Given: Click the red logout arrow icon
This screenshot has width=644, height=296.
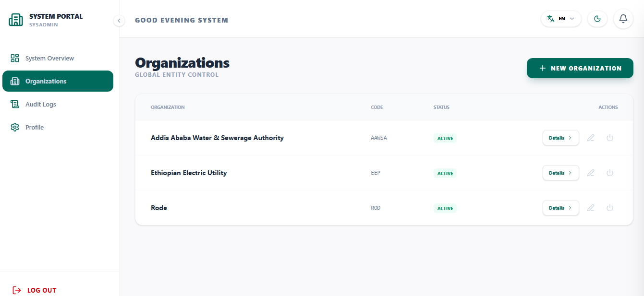Looking at the screenshot, I should point(17,290).
